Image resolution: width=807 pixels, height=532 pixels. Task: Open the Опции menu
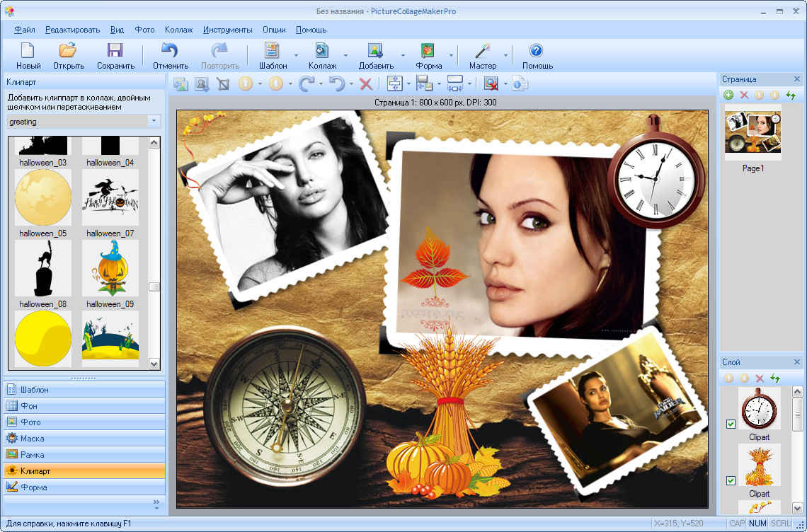[x=273, y=30]
